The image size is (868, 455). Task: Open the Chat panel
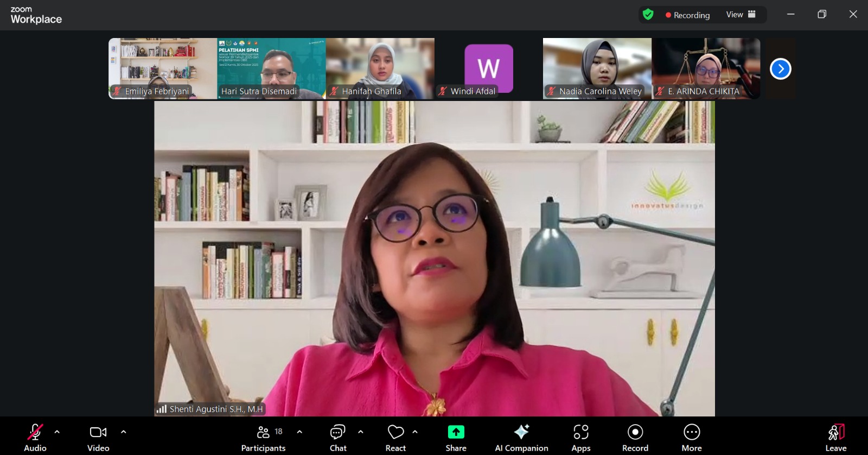(x=338, y=437)
